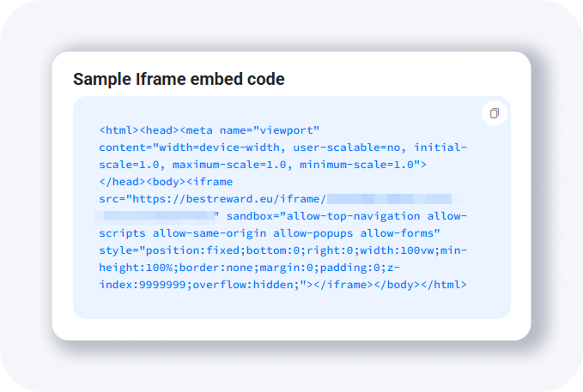Click the opening <html> tag in code
This screenshot has height=392, width=583.
119,130
